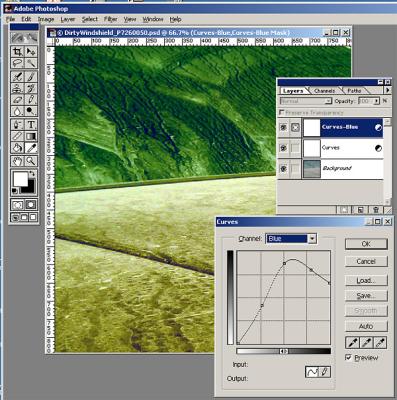
Task: Click the Load... button
Action: click(366, 281)
